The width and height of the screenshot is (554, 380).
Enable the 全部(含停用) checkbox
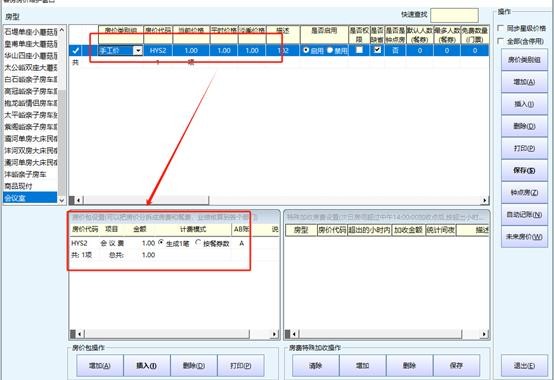500,41
